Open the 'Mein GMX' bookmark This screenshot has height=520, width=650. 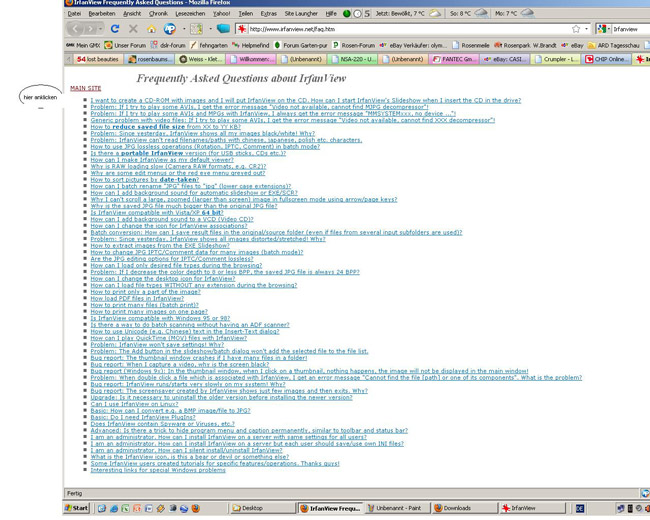[x=83, y=45]
